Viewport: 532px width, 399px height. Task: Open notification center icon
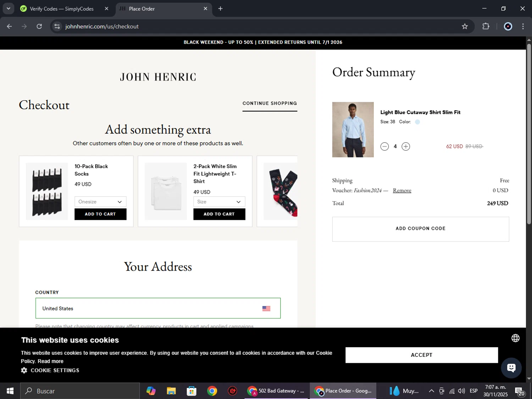pos(520,391)
